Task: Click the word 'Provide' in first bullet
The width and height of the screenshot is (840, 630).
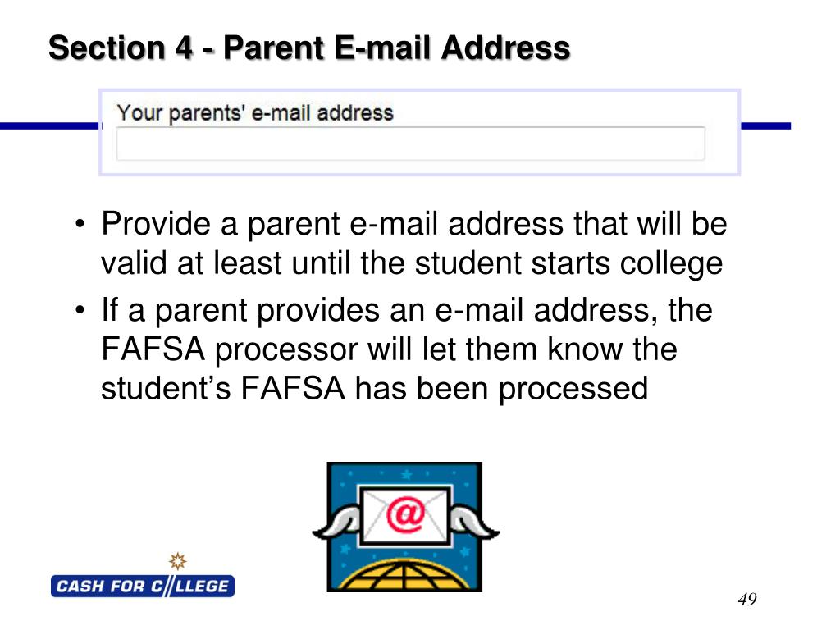Action: tap(155, 223)
